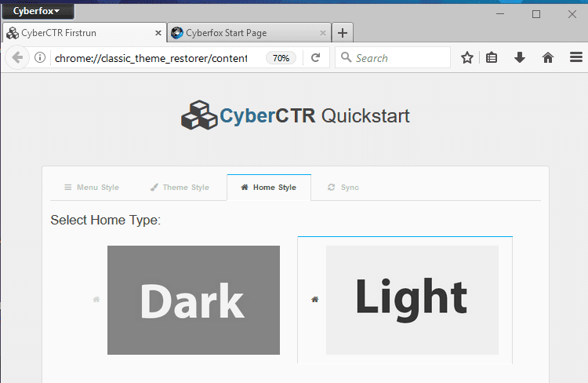The image size is (588, 383).
Task: Click the home icon beside Light option
Action: click(x=315, y=299)
